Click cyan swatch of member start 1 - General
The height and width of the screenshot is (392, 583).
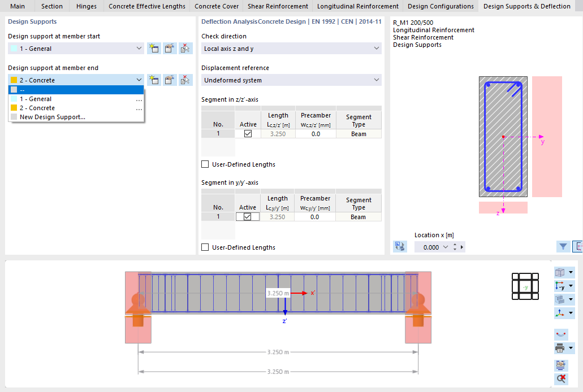coord(14,49)
